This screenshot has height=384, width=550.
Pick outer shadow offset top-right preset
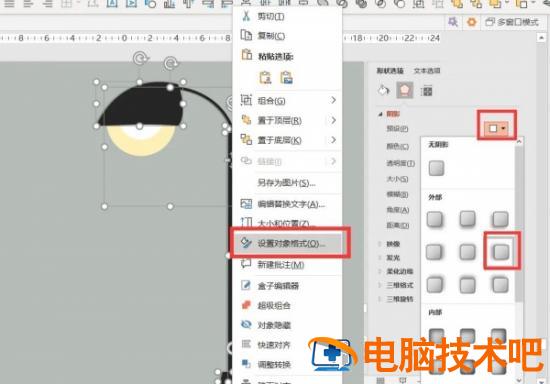pos(435,285)
